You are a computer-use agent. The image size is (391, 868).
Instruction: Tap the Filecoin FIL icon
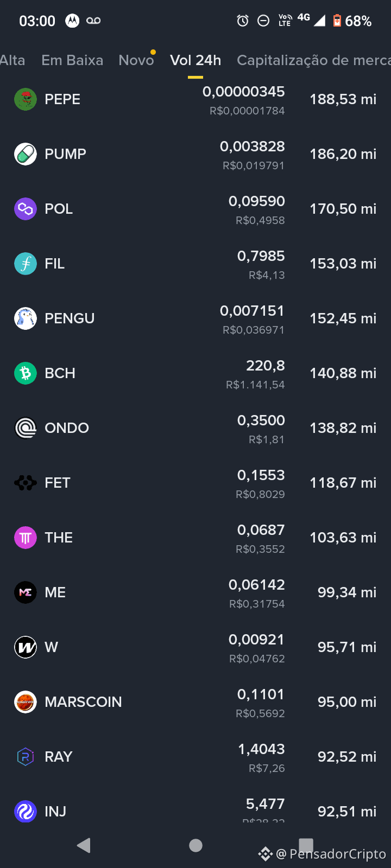point(26,264)
